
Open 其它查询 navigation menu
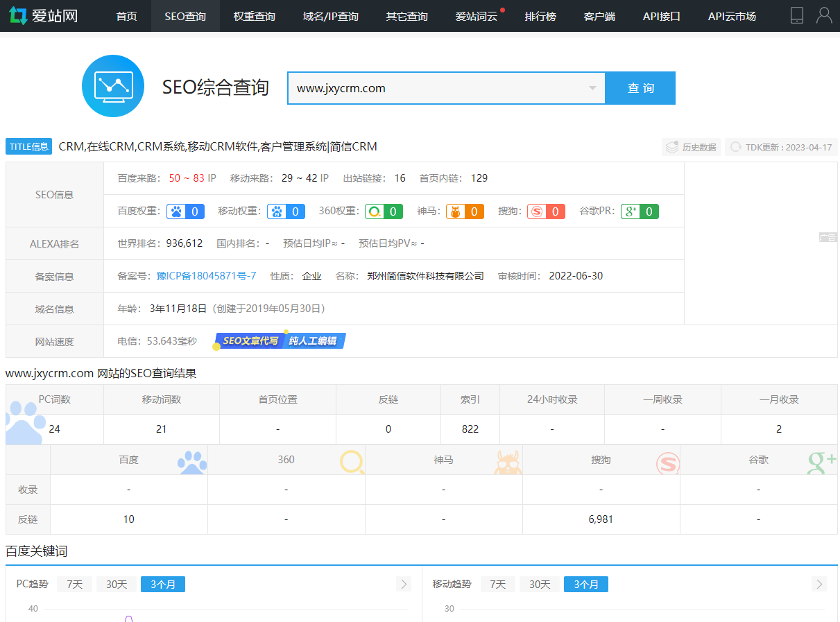407,16
